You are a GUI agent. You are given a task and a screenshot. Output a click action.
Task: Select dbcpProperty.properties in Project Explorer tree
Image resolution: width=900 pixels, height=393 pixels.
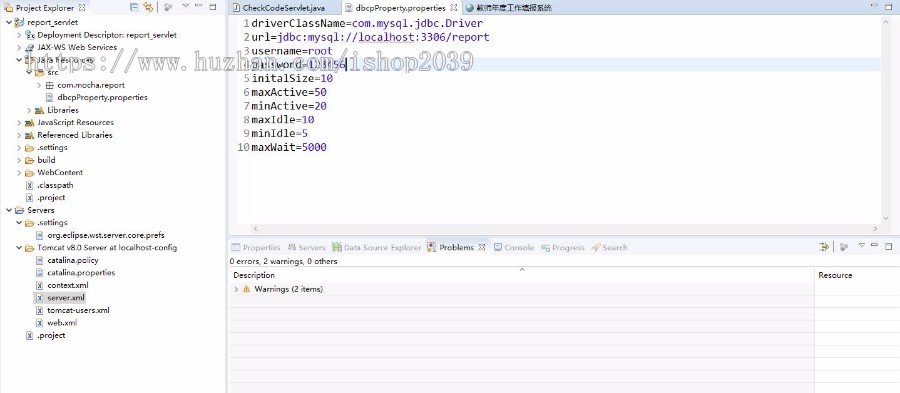coord(102,98)
